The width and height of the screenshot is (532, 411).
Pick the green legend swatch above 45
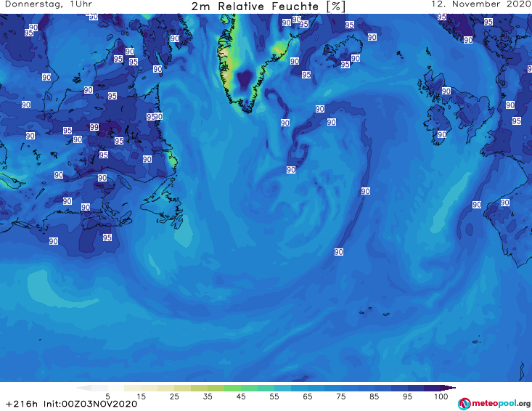coord(233,388)
